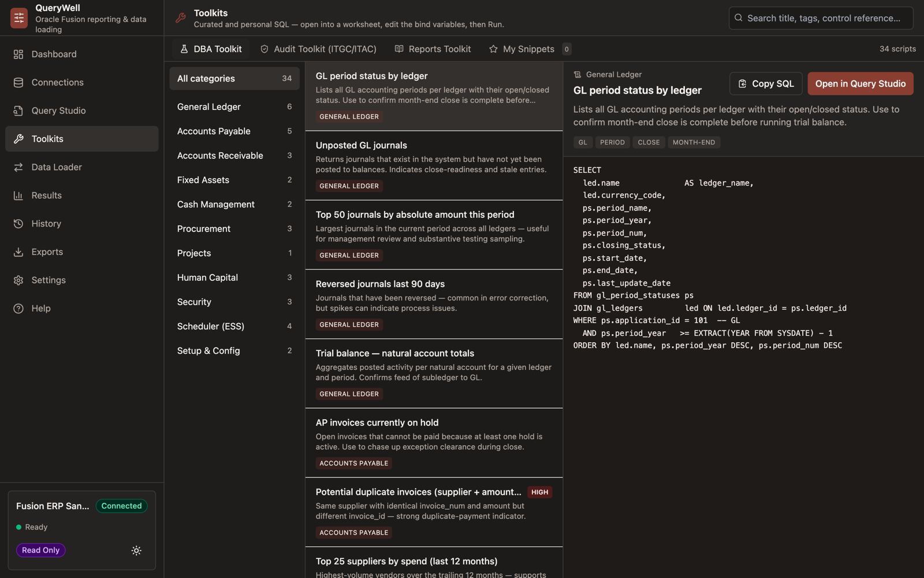The height and width of the screenshot is (578, 924).
Task: Select Top 50 journals by absolute amount script
Action: point(434,235)
